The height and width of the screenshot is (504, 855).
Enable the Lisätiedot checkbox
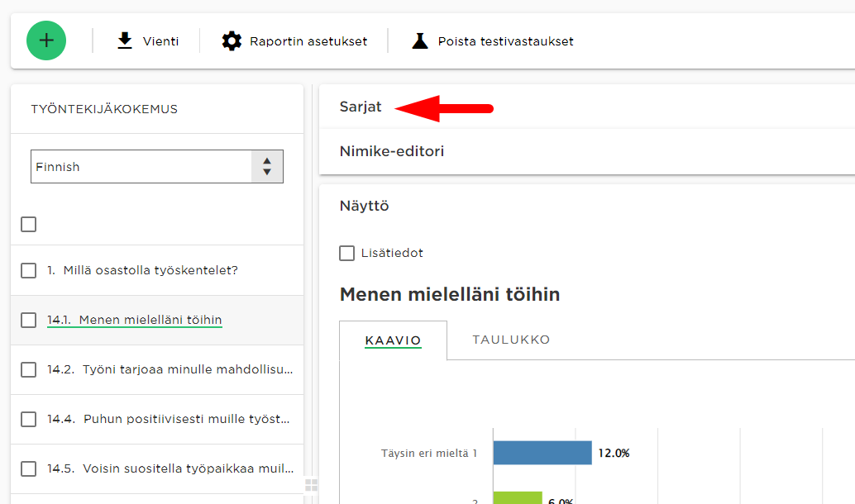346,253
